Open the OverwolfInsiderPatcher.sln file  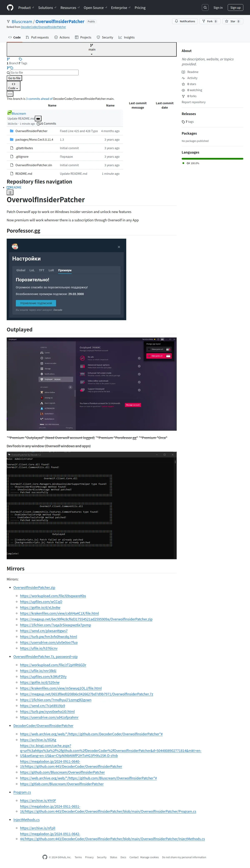click(x=34, y=165)
